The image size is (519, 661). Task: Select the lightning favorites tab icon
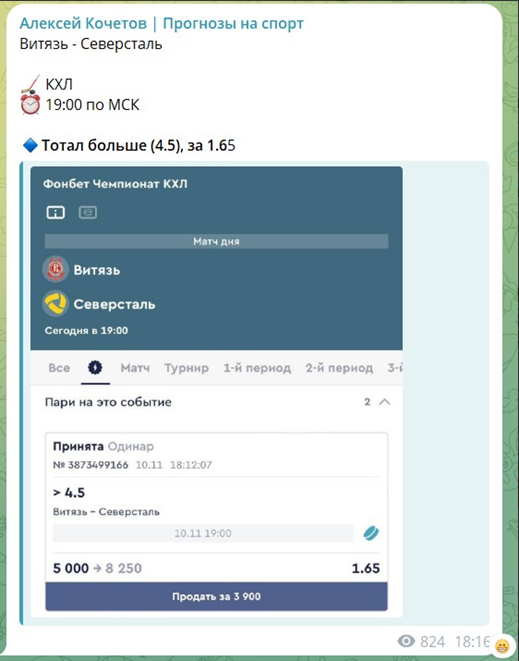point(95,368)
